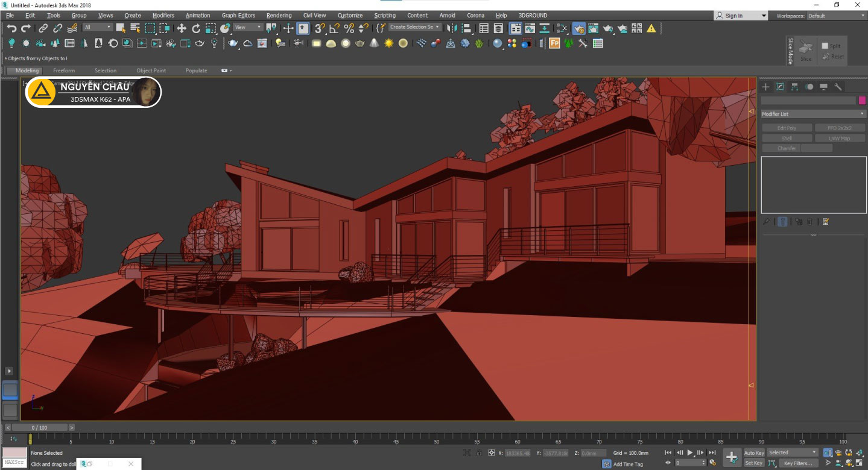Click the Mirror tool icon
The width and height of the screenshot is (868, 470).
(452, 28)
